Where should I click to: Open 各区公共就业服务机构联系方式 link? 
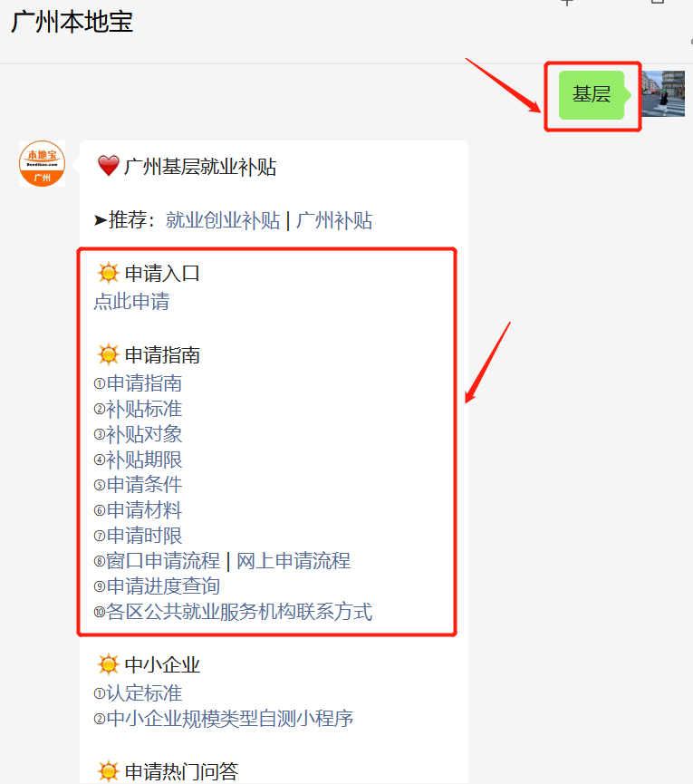click(239, 612)
